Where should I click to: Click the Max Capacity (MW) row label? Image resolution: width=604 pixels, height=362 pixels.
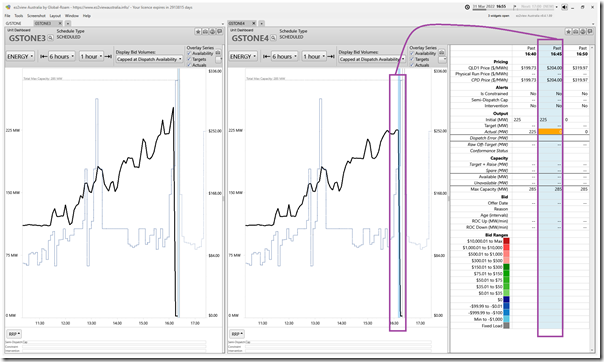(x=489, y=189)
